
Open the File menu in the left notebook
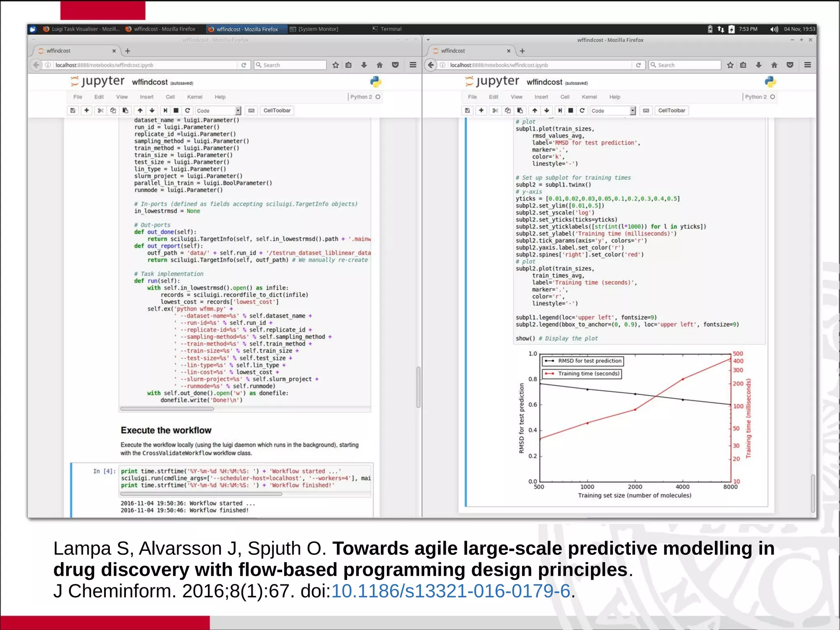(x=78, y=97)
